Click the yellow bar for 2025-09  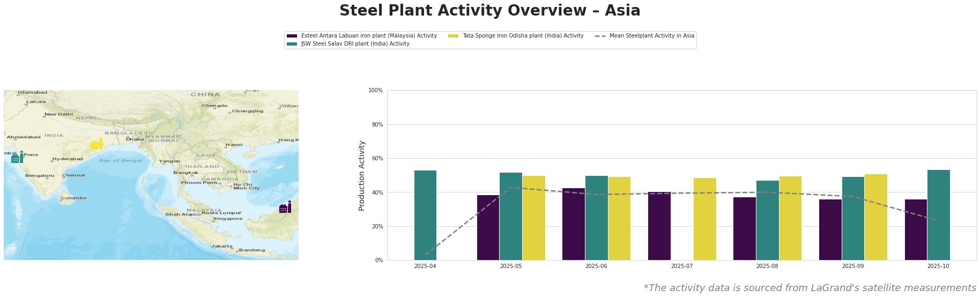tap(875, 217)
